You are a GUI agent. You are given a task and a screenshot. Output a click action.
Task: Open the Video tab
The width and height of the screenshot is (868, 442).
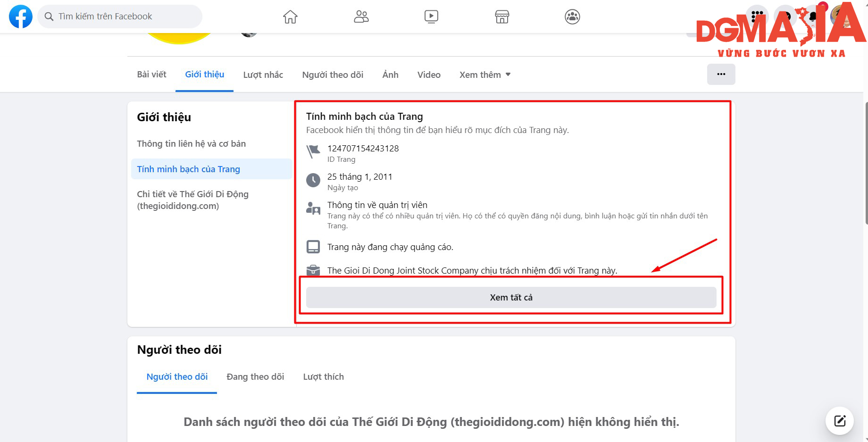(429, 75)
